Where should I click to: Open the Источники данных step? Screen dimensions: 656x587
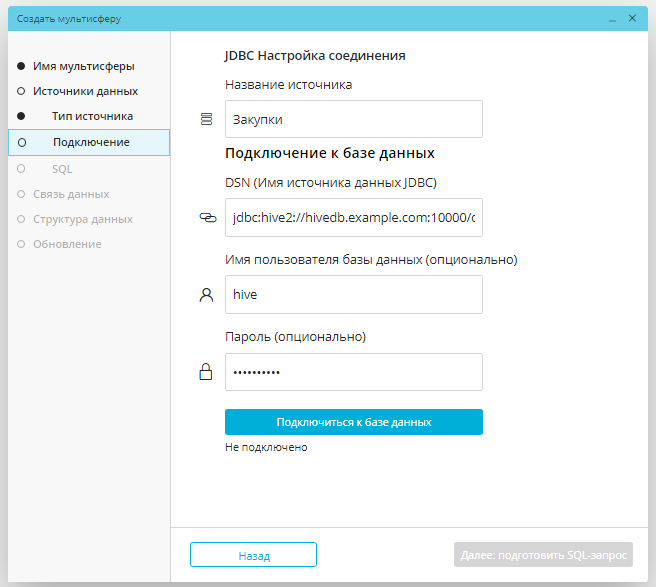(85, 91)
